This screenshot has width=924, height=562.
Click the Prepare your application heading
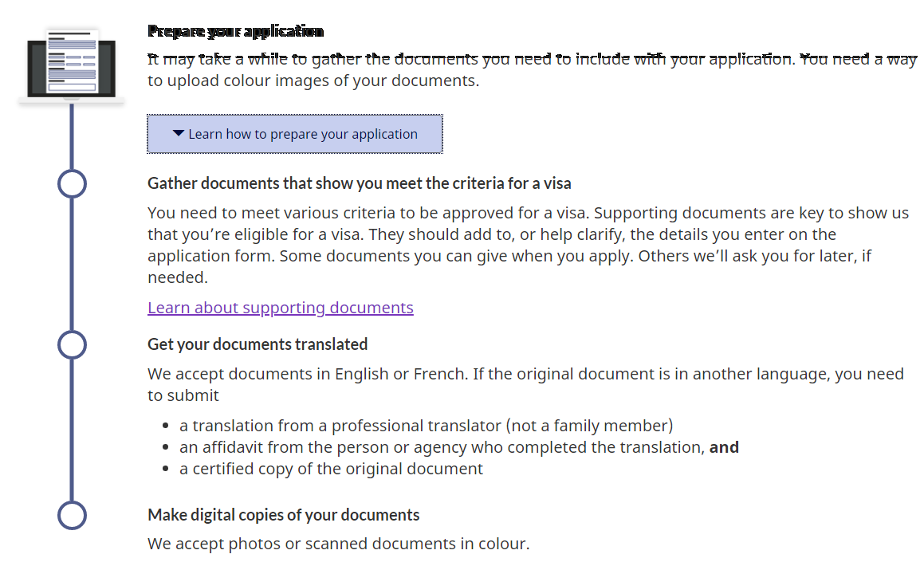[x=236, y=30]
